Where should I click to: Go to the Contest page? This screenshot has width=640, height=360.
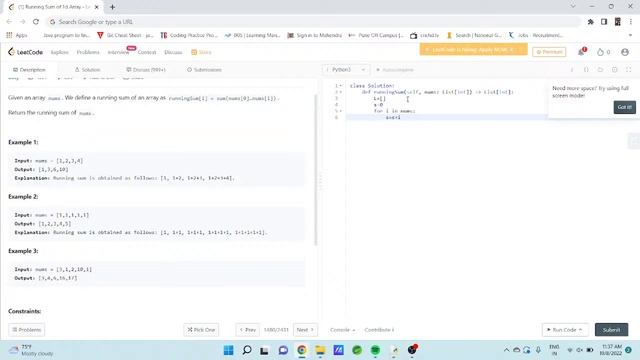(147, 52)
